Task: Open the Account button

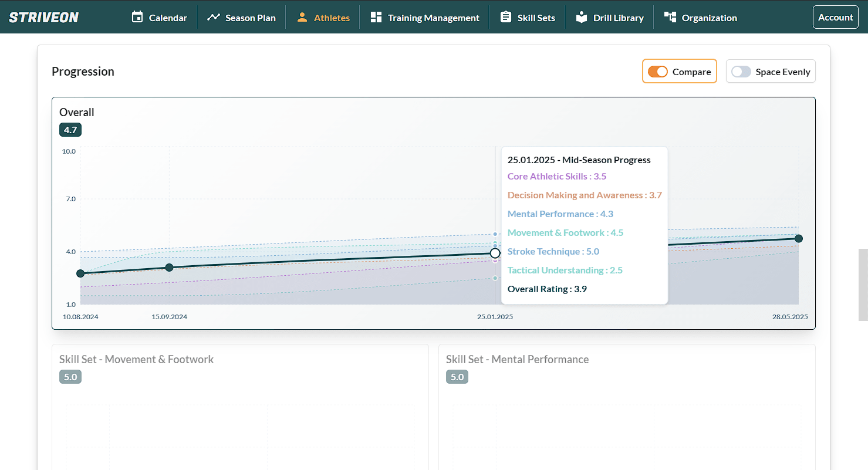Action: tap(835, 17)
